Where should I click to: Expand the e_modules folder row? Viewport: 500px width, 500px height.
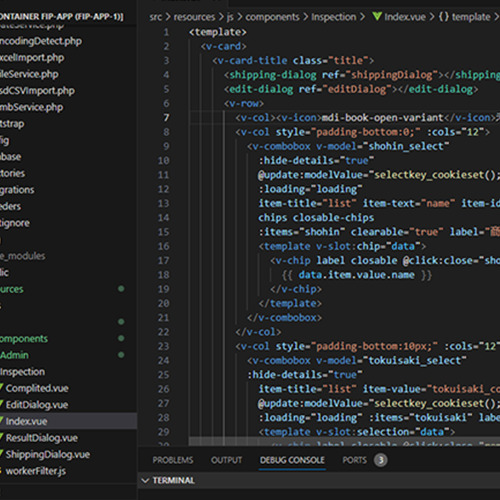(x=68, y=256)
